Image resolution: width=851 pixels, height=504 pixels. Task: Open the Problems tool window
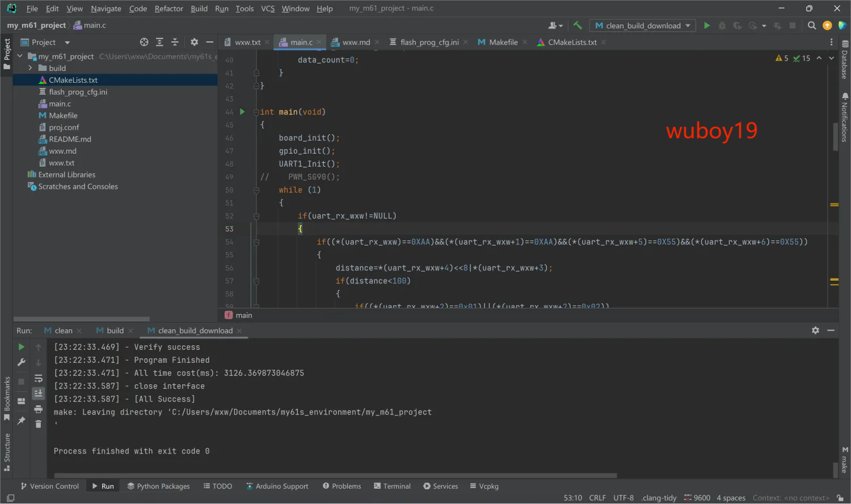click(x=342, y=486)
